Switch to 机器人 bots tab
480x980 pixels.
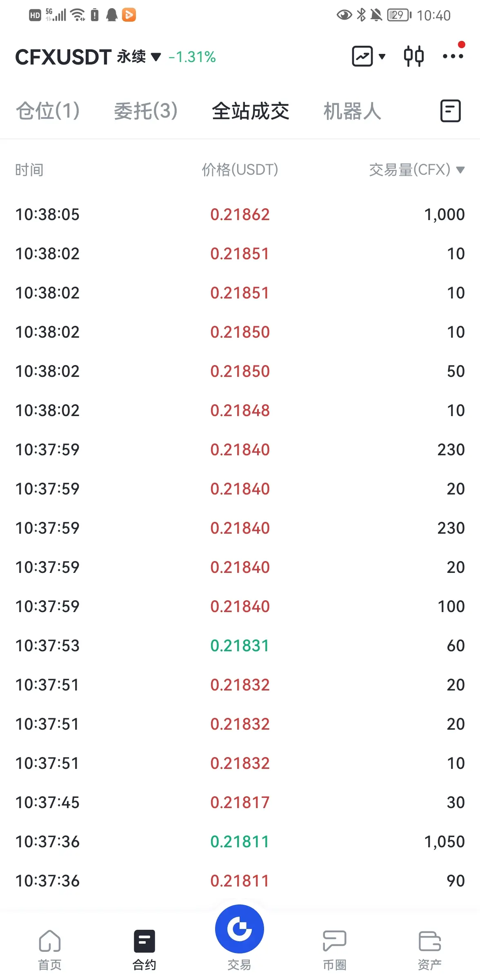point(352,111)
